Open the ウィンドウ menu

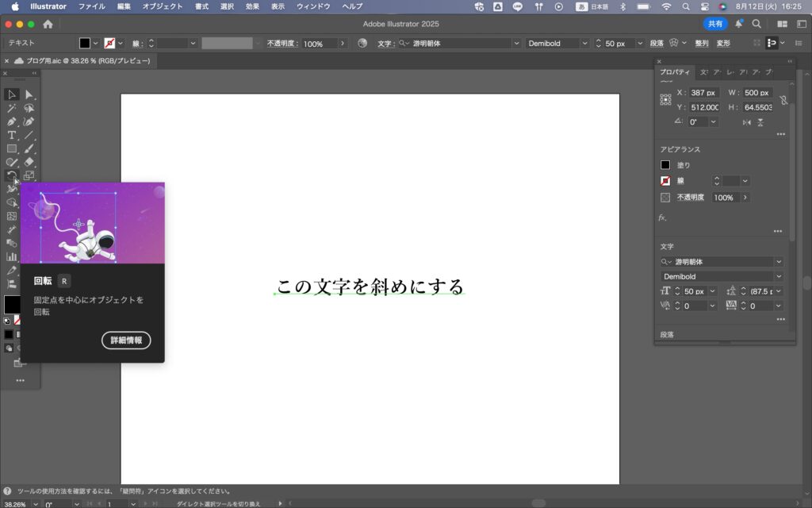(313, 6)
